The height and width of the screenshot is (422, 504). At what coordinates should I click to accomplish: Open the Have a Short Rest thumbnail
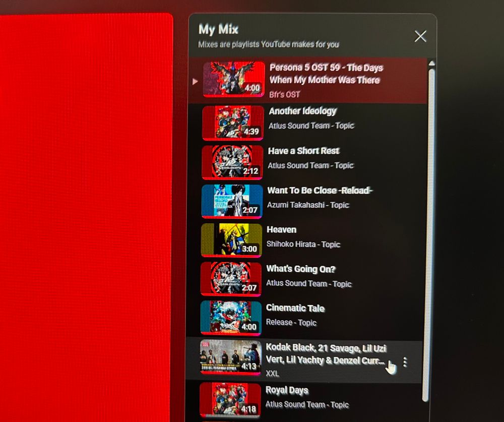[x=232, y=162]
